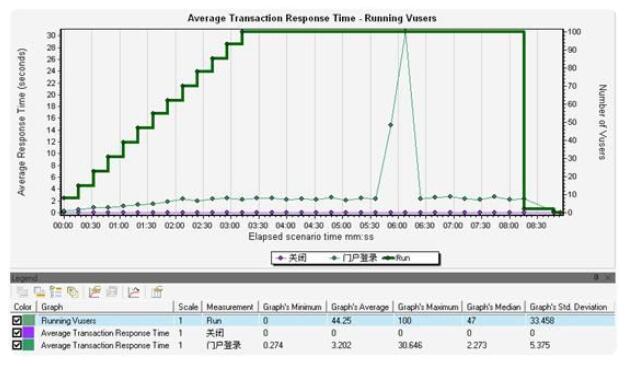Image resolution: width=628 pixels, height=366 pixels.
Task: Sort by Graph's Maximum column header
Action: tap(428, 307)
